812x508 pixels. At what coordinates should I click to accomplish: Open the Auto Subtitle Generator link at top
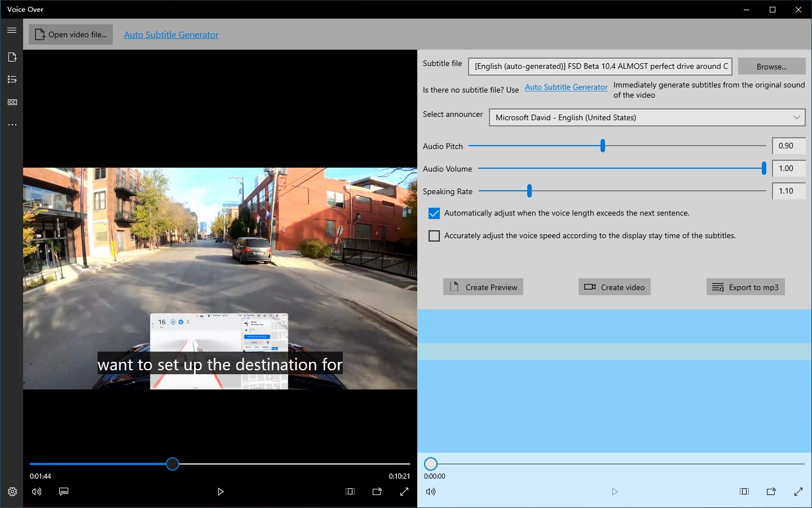pyautogui.click(x=171, y=34)
